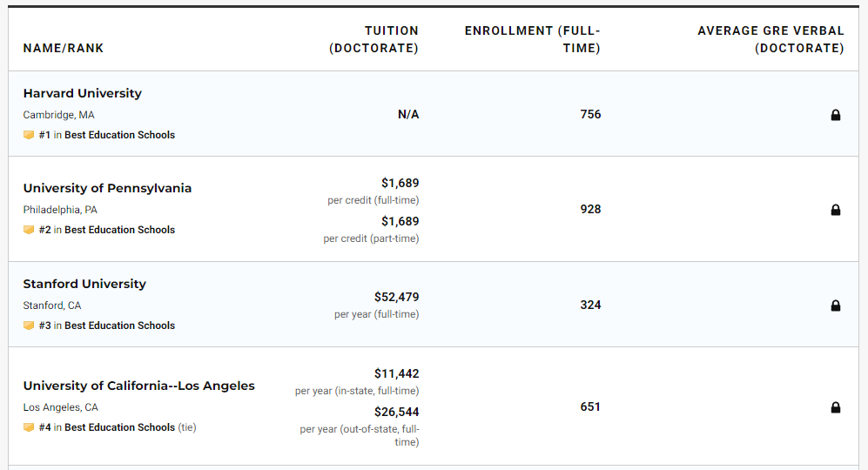
Task: Open the University of Pennsylvania link
Action: [107, 188]
